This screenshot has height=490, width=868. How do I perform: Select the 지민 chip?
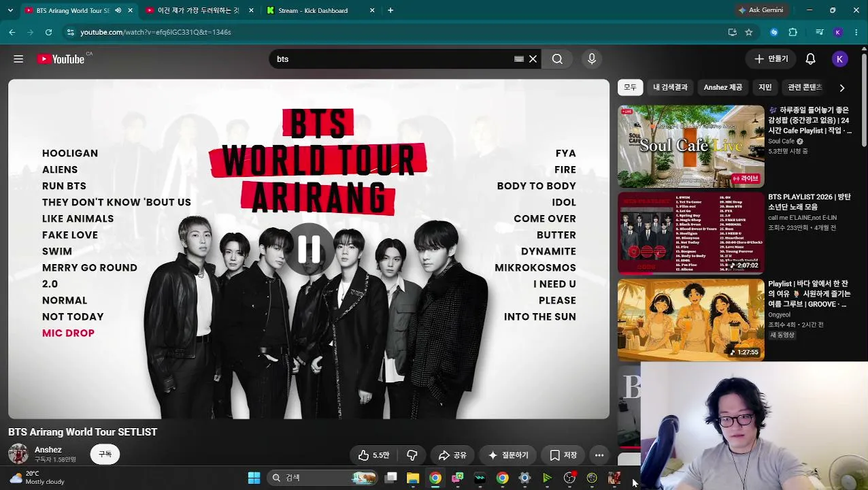(765, 87)
